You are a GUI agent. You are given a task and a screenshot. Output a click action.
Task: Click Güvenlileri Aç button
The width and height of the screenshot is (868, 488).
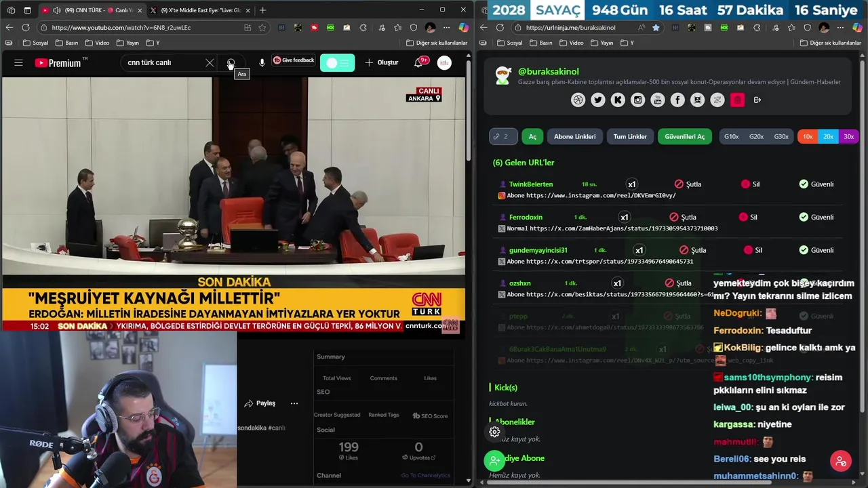(x=685, y=136)
